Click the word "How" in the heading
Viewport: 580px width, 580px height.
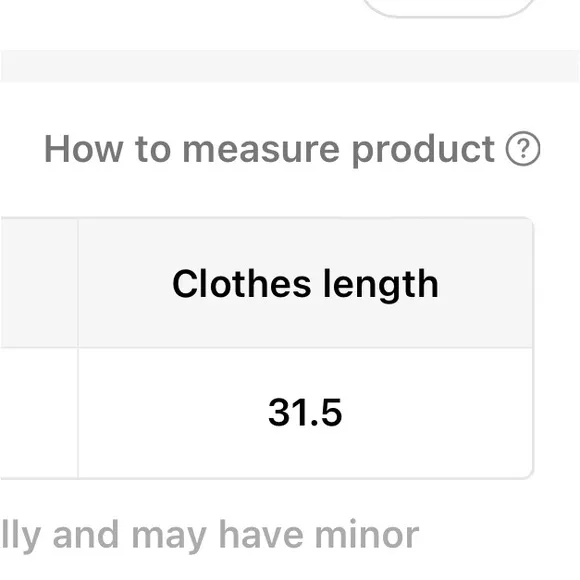[84, 149]
